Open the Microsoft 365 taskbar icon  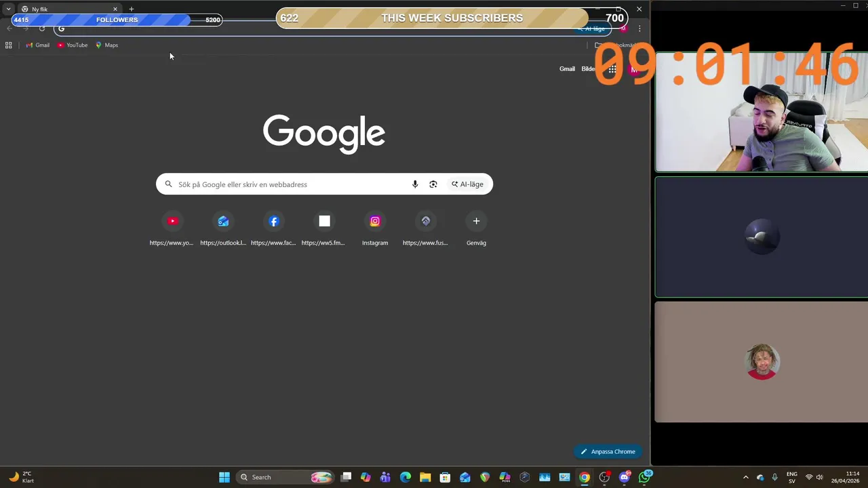505,477
